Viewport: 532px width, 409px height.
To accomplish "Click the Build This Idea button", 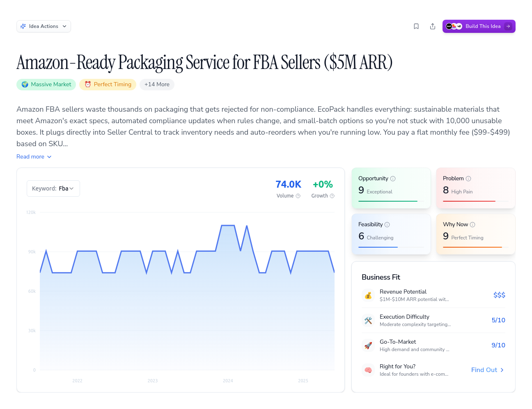I will (x=479, y=26).
